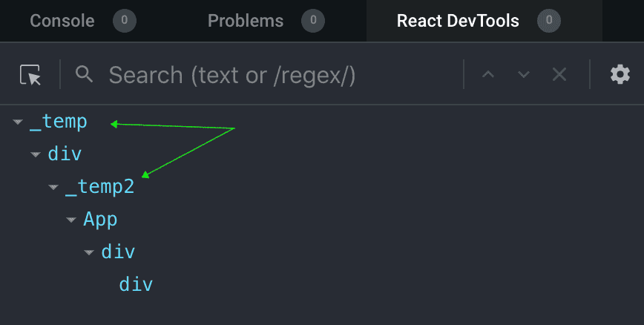Click the Problems tab count badge
644x325 pixels.
click(x=313, y=21)
